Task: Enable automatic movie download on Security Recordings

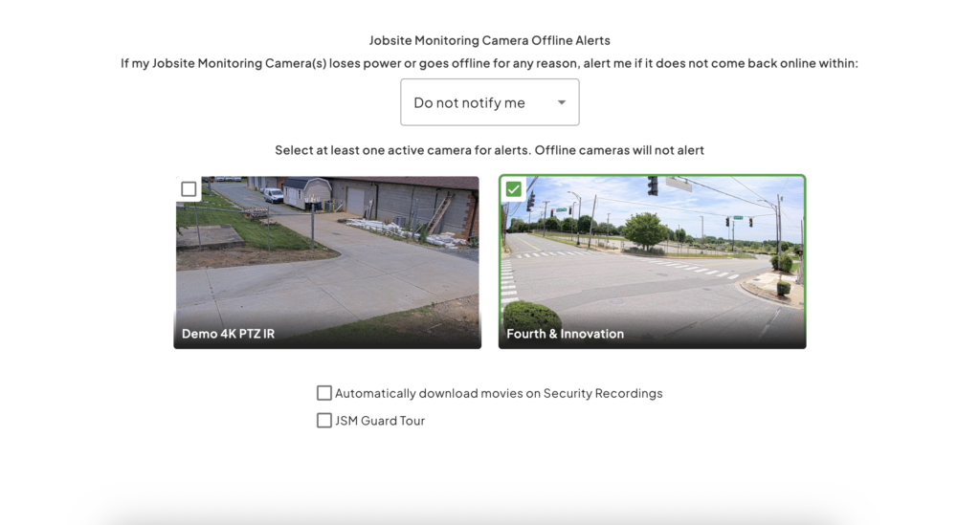Action: pos(323,393)
